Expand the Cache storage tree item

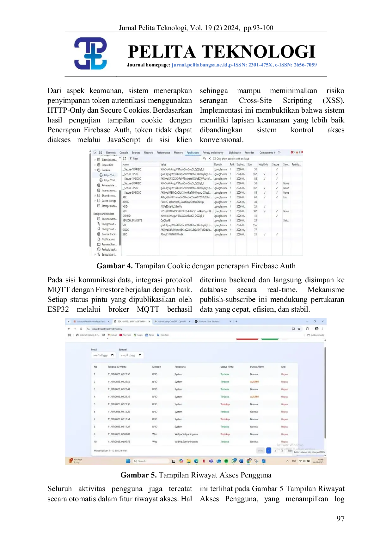[x=95, y=201]
